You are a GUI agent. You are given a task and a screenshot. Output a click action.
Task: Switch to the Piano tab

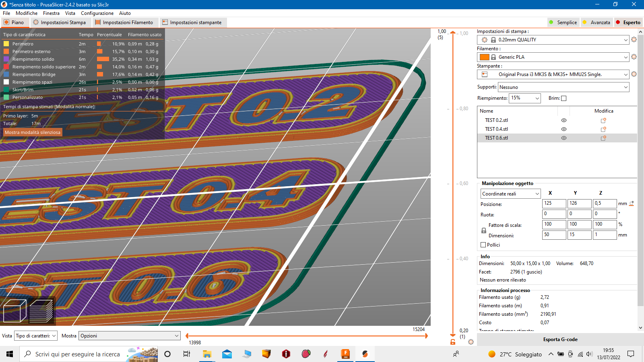(14, 23)
